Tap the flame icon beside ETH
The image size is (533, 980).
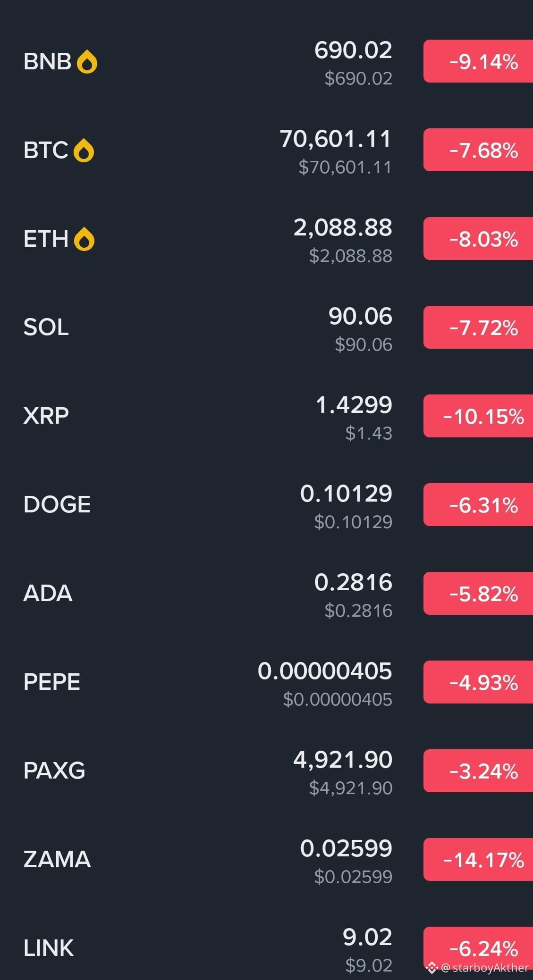click(84, 239)
